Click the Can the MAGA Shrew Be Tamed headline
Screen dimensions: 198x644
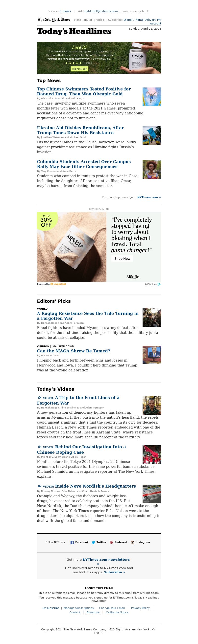tap(74, 351)
